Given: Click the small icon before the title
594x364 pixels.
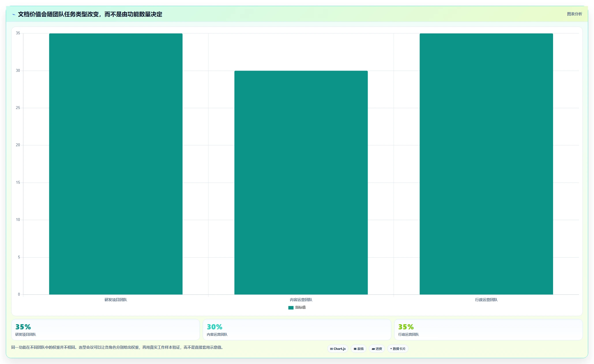Looking at the screenshot, I should [x=14, y=14].
